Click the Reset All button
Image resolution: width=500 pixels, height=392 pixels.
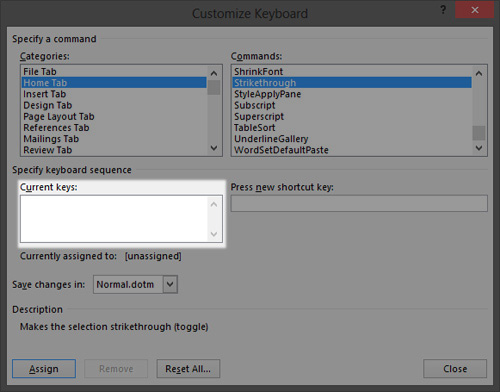tap(188, 369)
